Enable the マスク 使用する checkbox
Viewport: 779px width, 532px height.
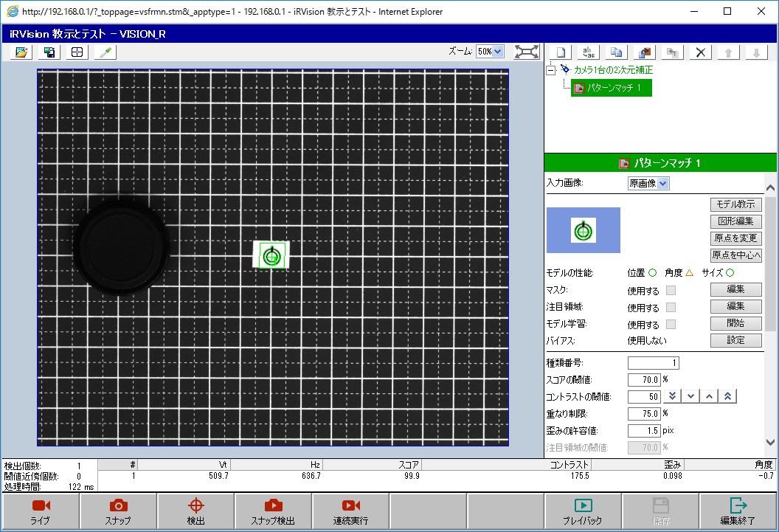(671, 291)
